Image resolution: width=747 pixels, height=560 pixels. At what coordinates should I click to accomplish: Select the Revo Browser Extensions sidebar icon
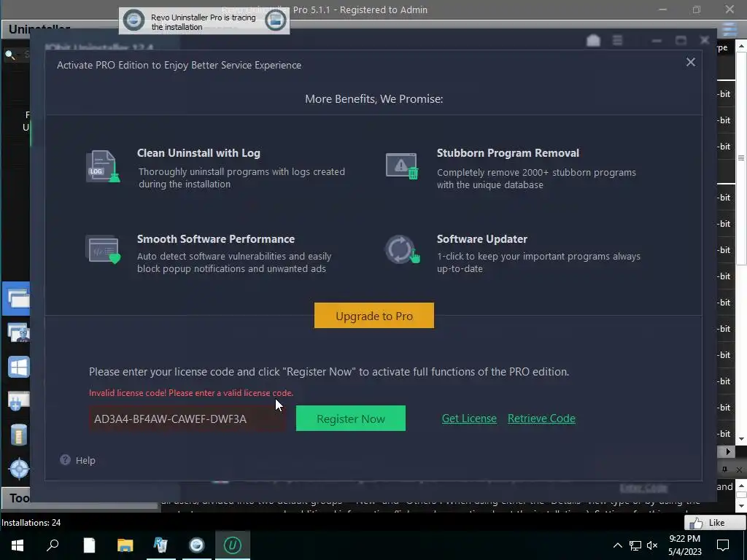pyautogui.click(x=18, y=401)
